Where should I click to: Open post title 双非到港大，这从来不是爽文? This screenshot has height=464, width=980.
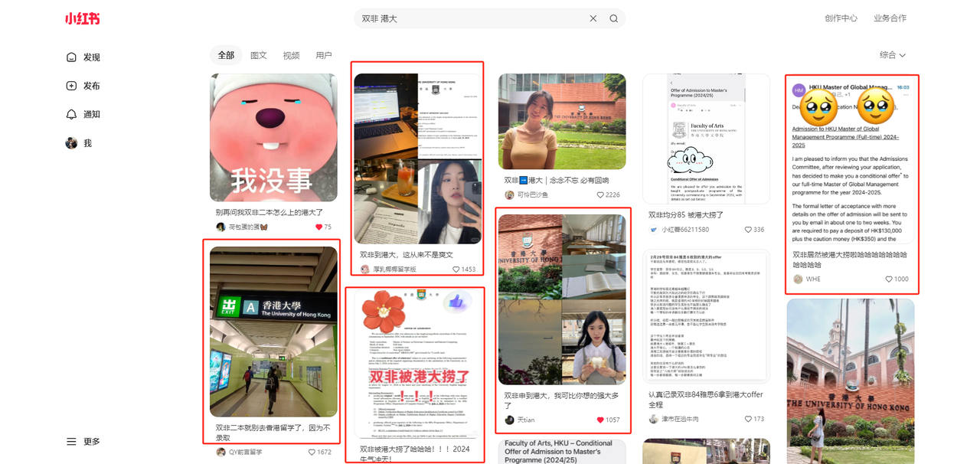[407, 255]
